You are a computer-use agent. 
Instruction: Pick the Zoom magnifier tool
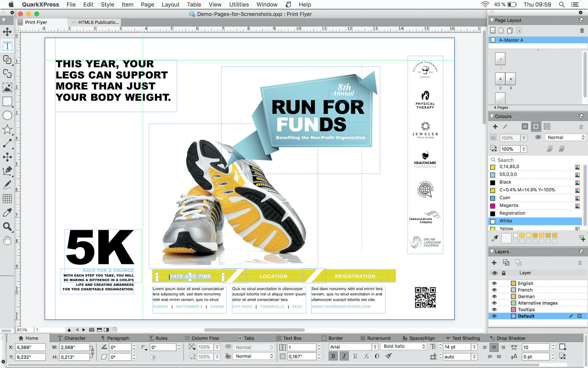click(x=7, y=227)
